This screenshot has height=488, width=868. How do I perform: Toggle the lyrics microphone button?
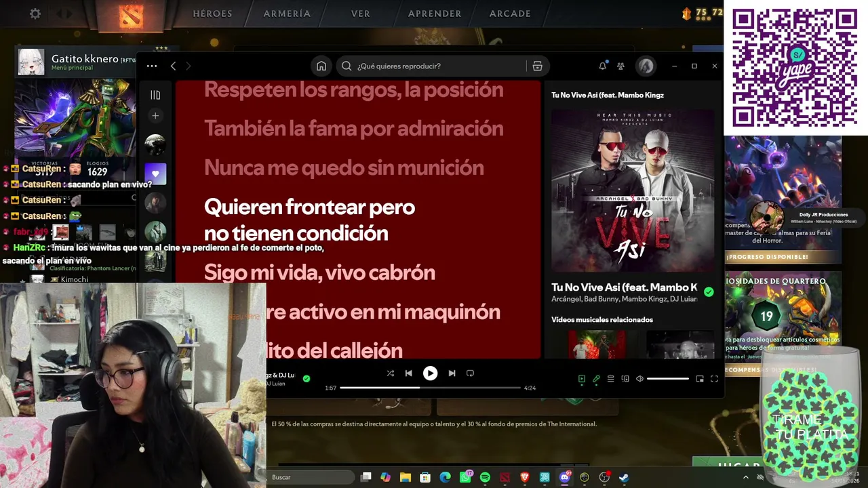pos(596,379)
